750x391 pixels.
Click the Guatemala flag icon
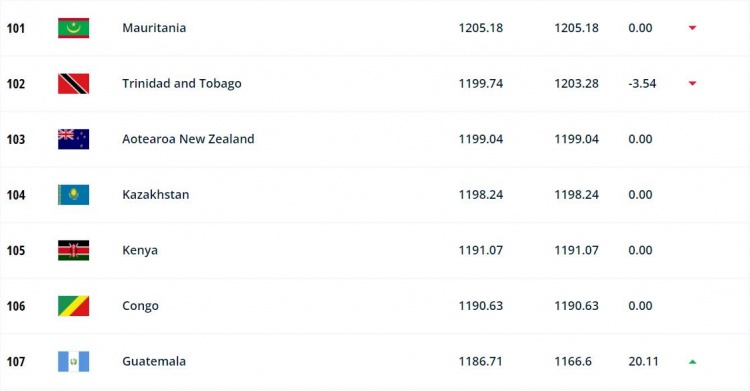click(x=73, y=361)
